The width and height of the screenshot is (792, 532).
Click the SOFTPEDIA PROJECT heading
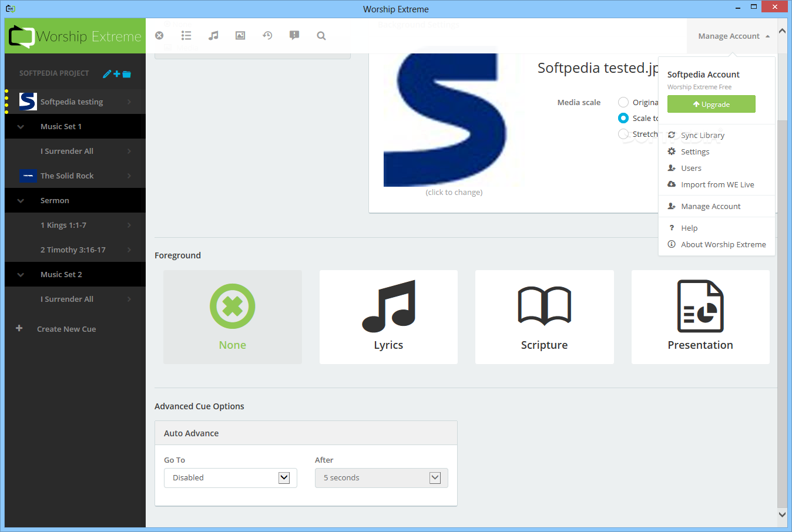pyautogui.click(x=54, y=73)
